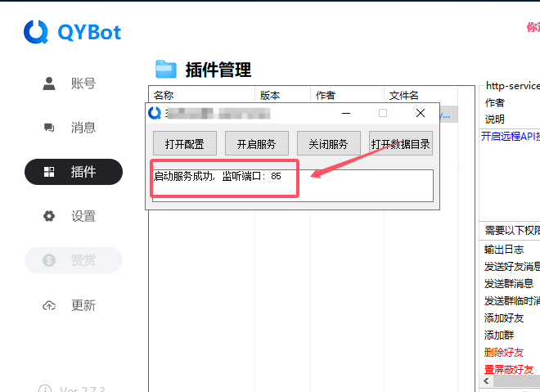Screen dimensions: 540x392
Task: Select the red 置屏蔽好友 permission entry
Action: click(509, 369)
